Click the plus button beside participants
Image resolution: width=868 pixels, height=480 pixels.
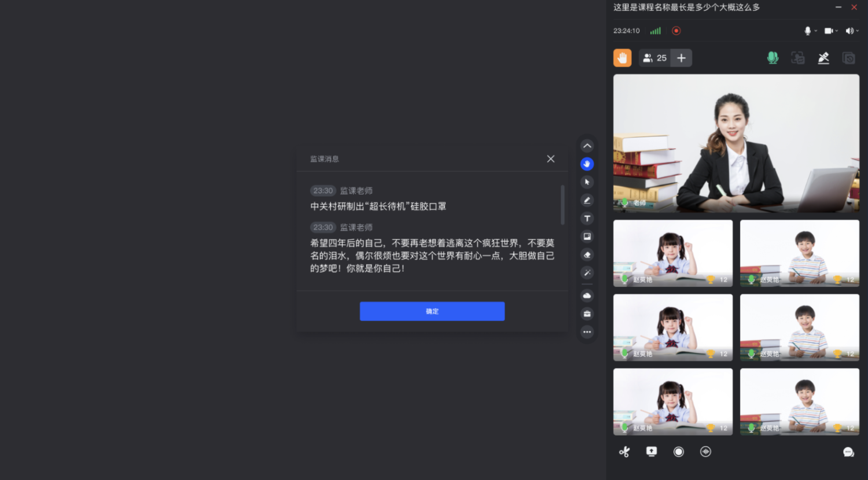coord(681,58)
